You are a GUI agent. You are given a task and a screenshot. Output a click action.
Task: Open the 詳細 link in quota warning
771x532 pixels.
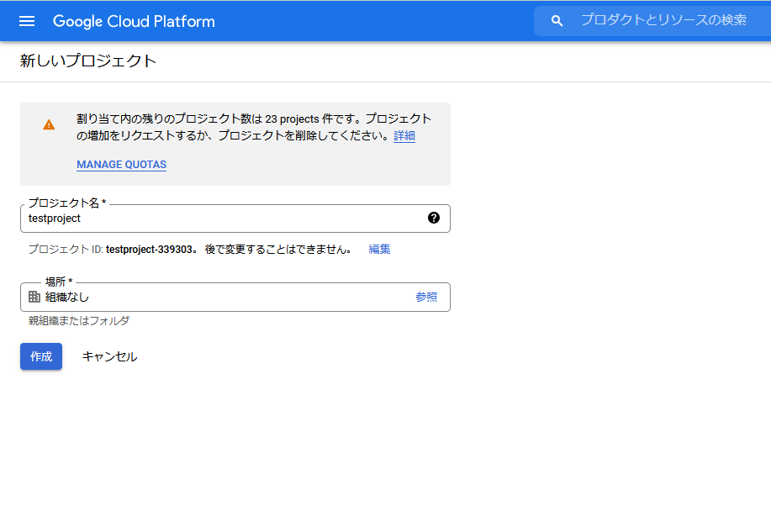[x=404, y=135]
